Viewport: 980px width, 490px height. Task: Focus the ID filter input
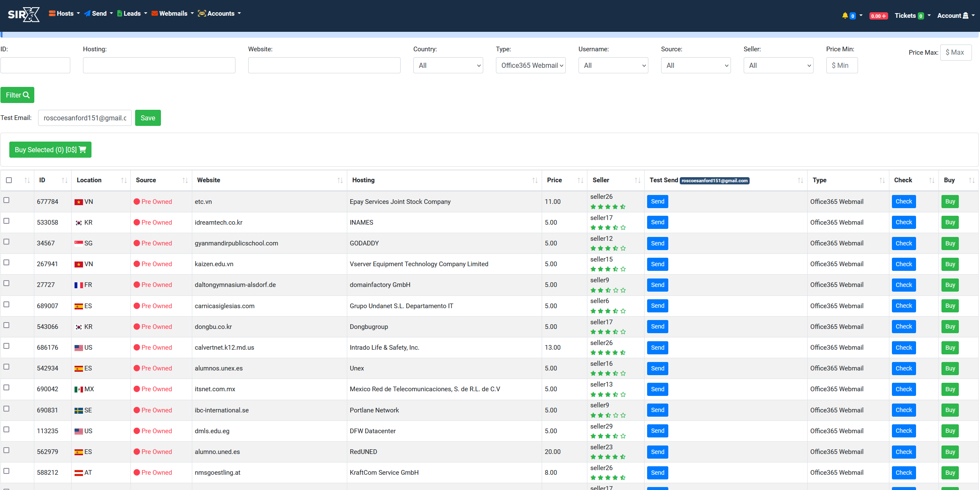tap(35, 65)
